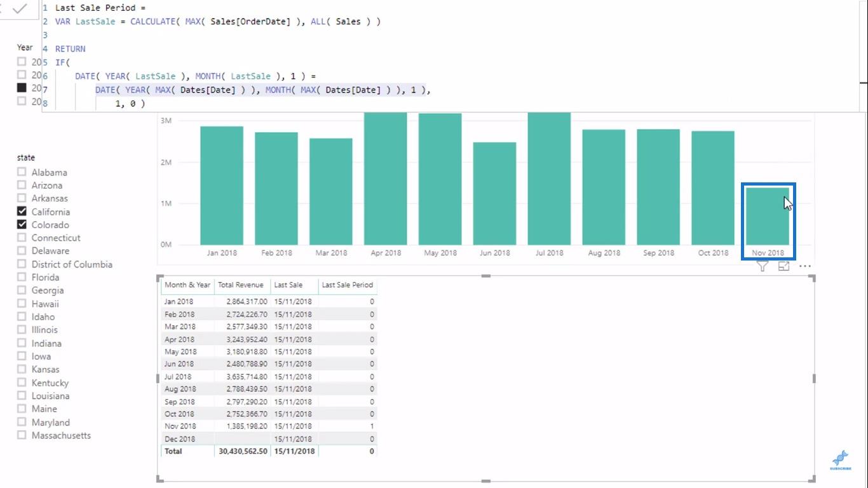Check the Indiana state checkbox

tap(22, 342)
